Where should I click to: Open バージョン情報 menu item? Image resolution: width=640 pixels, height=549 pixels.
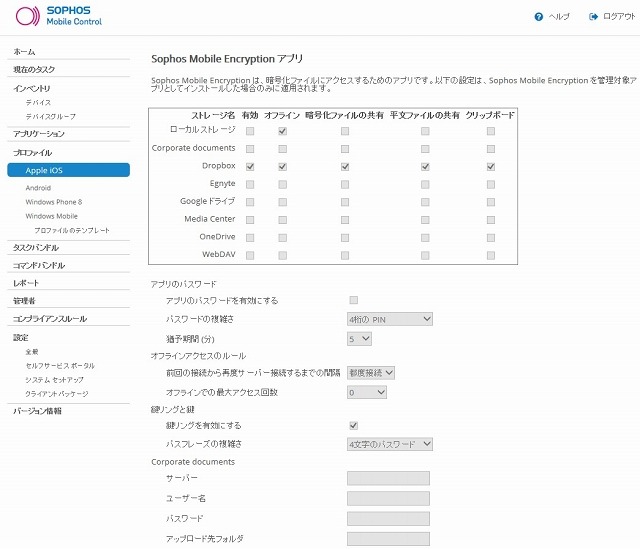[37, 411]
